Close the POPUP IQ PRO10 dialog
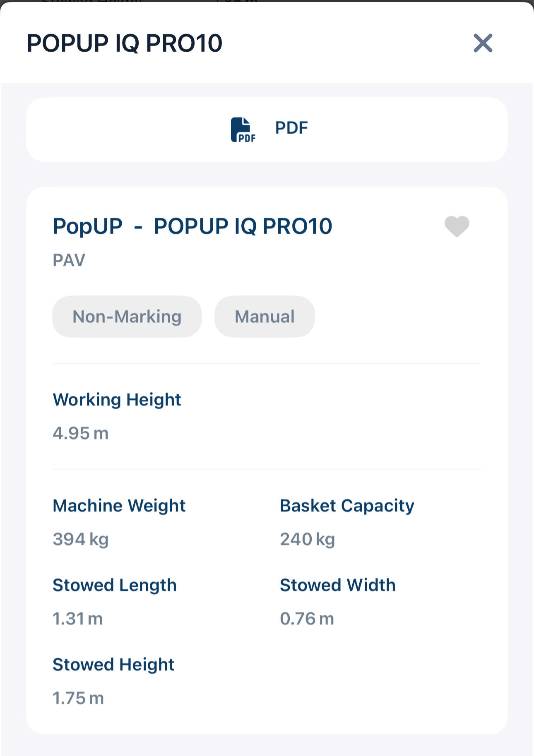534x756 pixels. 483,43
